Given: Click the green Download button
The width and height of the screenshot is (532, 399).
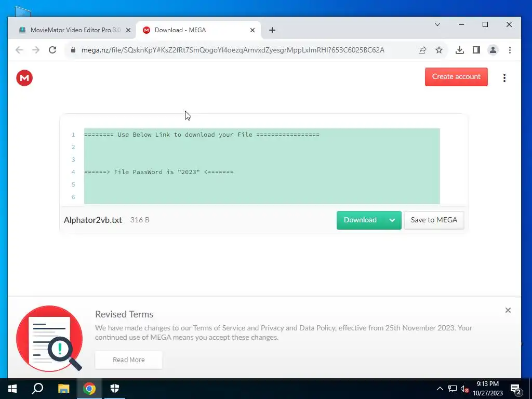Looking at the screenshot, I should [x=360, y=220].
